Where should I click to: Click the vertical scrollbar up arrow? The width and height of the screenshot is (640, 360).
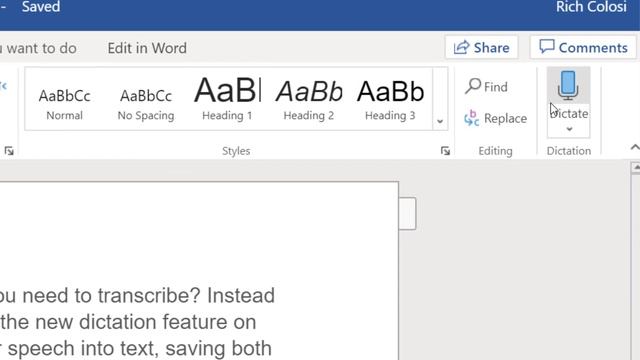pyautogui.click(x=636, y=167)
